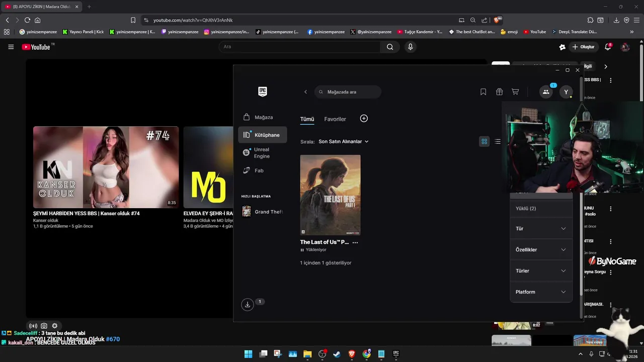
Task: Open The best ChatBot bookmark
Action: coord(472,32)
